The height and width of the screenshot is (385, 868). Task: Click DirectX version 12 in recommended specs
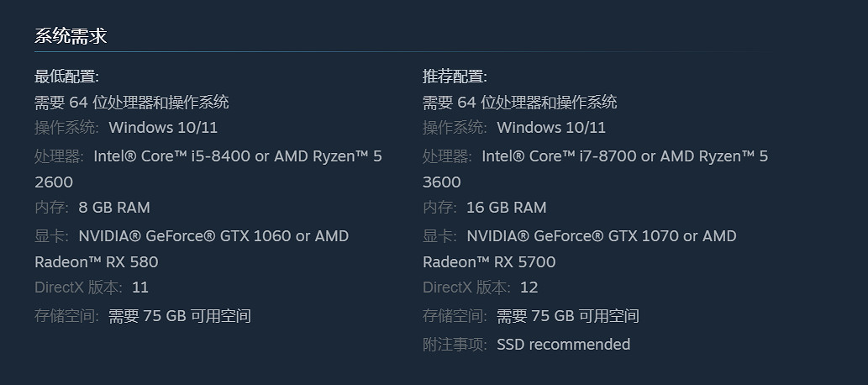pos(529,287)
